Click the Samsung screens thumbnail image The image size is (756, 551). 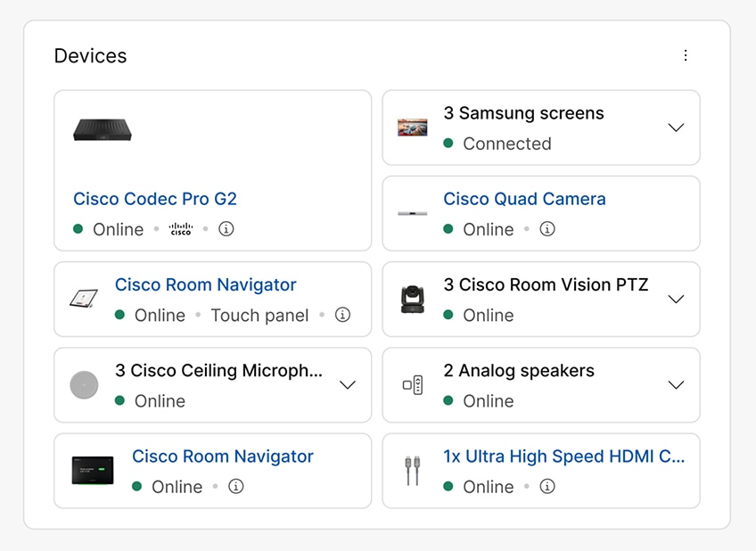coord(412,127)
